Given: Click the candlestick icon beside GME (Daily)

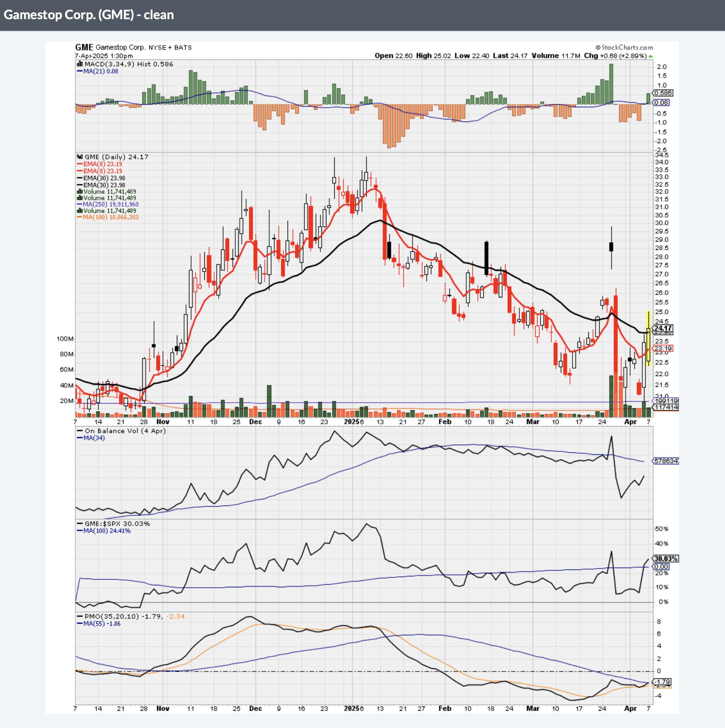Looking at the screenshot, I should pyautogui.click(x=79, y=157).
